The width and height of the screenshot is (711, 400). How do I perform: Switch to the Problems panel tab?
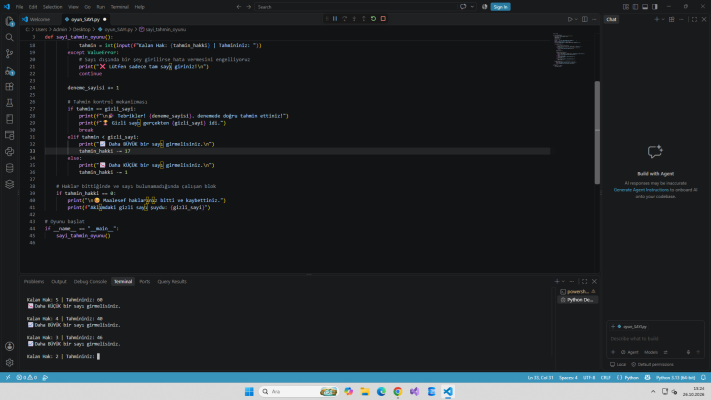34,282
